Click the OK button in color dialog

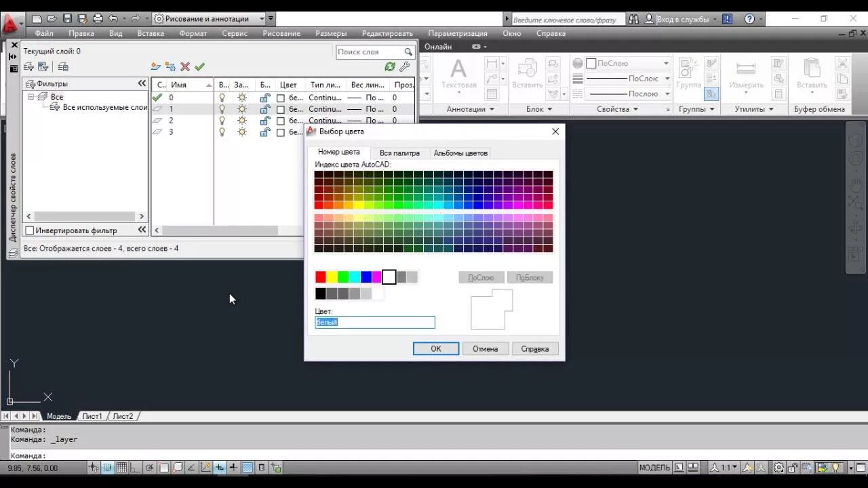pyautogui.click(x=436, y=349)
